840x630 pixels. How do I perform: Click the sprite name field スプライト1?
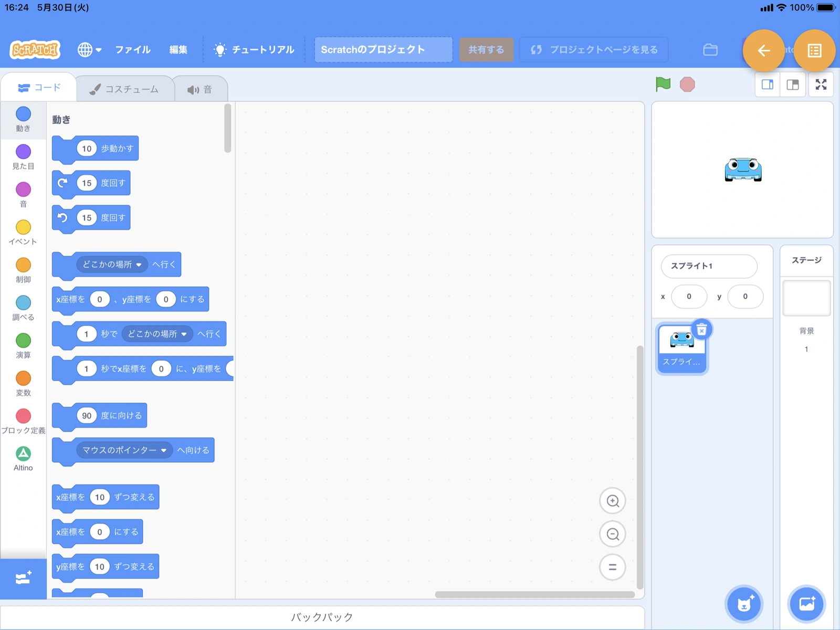point(709,266)
